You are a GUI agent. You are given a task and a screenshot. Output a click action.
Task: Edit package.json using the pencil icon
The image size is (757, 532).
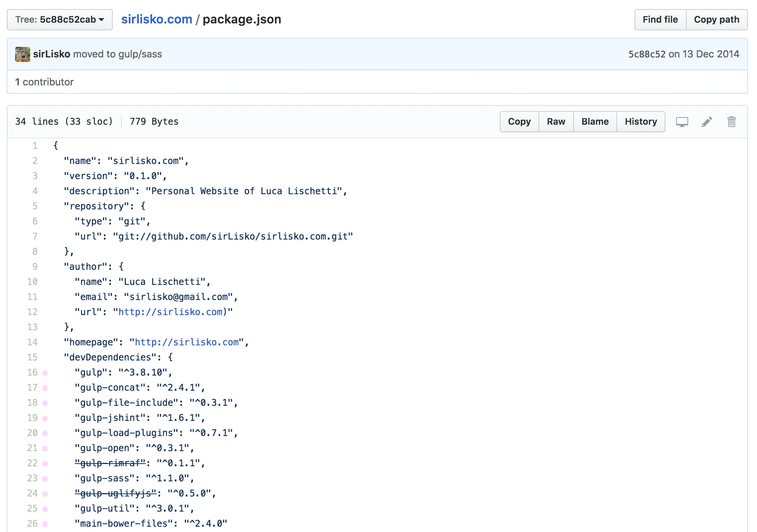pos(707,122)
